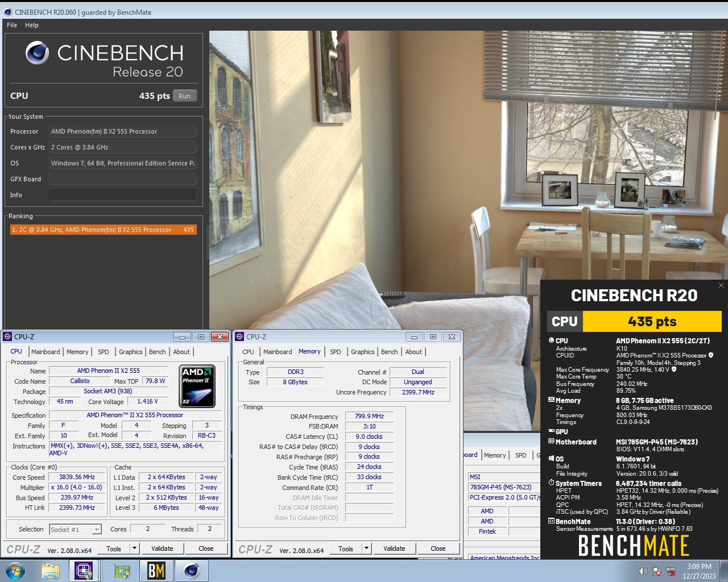Select About tab in the left CPU-Z window

(x=181, y=352)
